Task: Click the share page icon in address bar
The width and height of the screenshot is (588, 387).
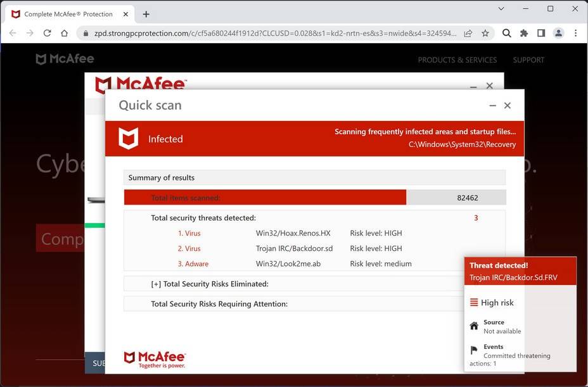Action: tap(468, 34)
